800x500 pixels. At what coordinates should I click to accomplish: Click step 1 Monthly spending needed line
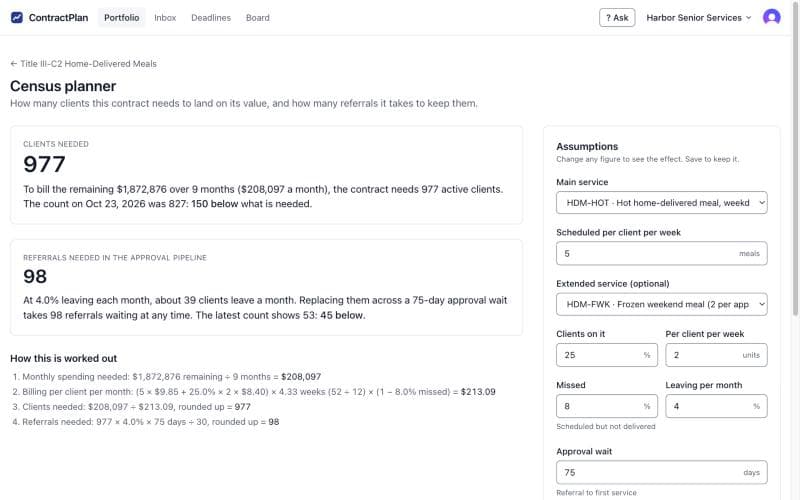pyautogui.click(x=167, y=377)
